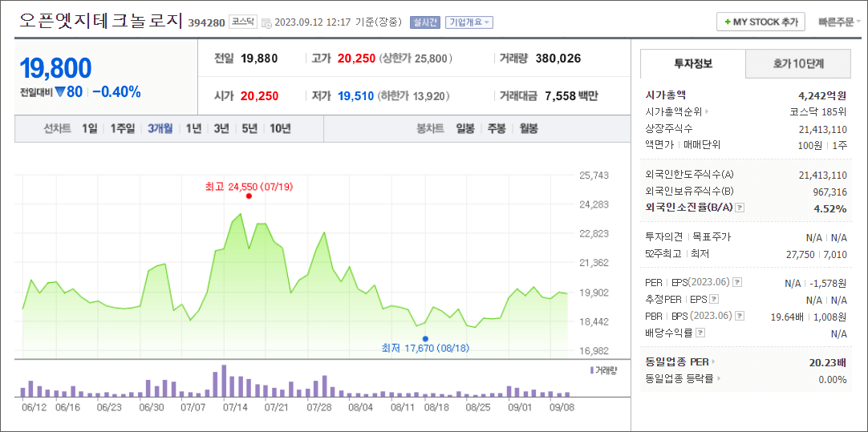Screen dimensions: 868x432
Task: Show the 일봉 candle chart
Action: click(x=465, y=129)
